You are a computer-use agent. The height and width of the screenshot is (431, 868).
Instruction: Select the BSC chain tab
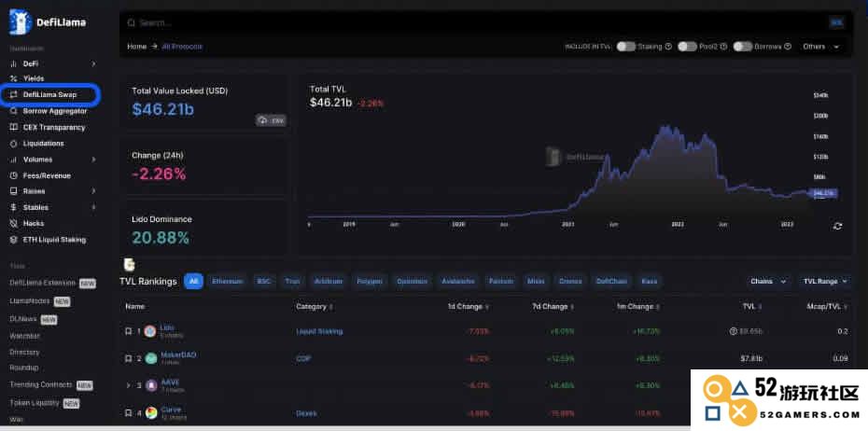tap(263, 282)
